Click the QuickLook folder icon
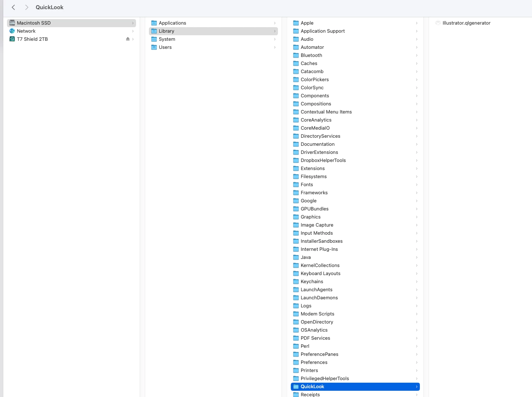Viewport: 532px width, 397px height. click(x=296, y=386)
